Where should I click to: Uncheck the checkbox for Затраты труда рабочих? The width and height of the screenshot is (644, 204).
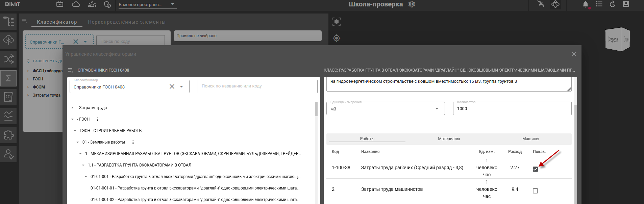pyautogui.click(x=535, y=169)
